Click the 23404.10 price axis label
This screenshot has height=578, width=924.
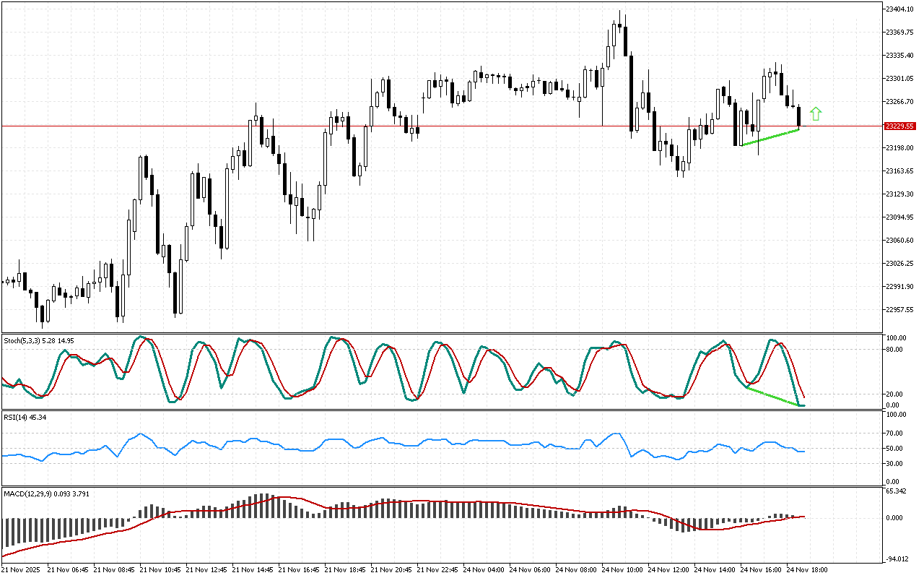pyautogui.click(x=899, y=9)
